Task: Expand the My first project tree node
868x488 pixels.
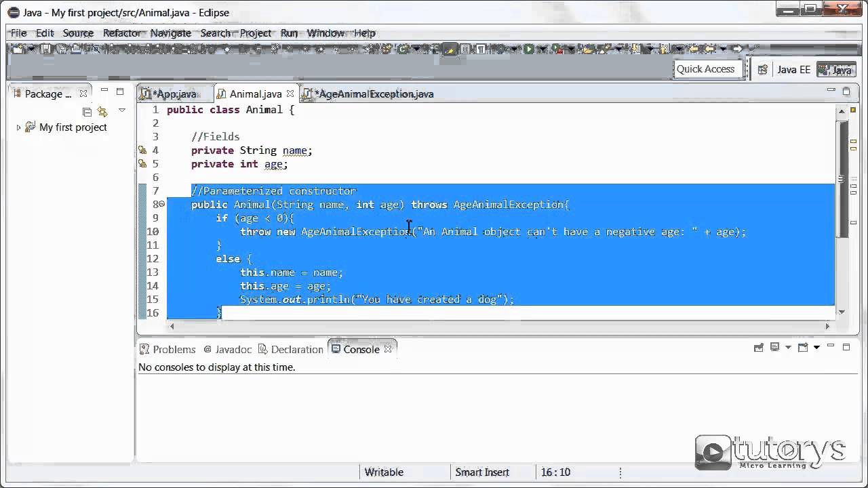Action: 18,127
